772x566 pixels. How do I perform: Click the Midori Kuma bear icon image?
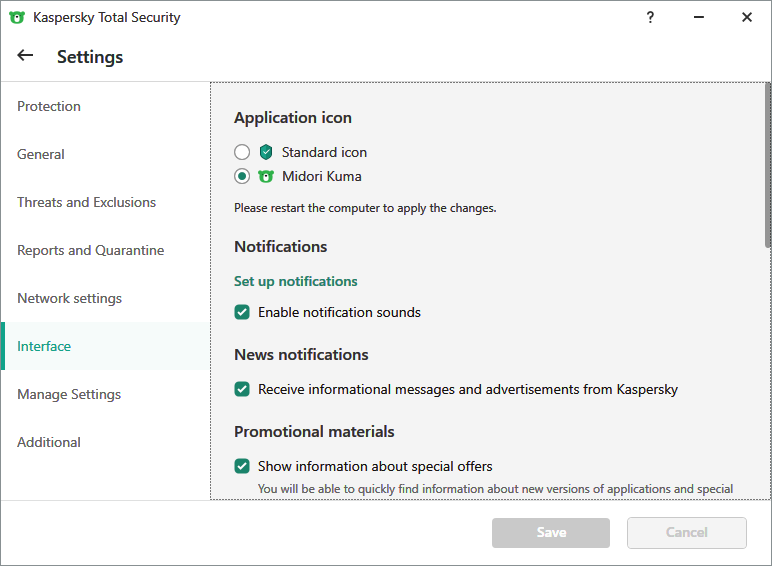[x=266, y=176]
